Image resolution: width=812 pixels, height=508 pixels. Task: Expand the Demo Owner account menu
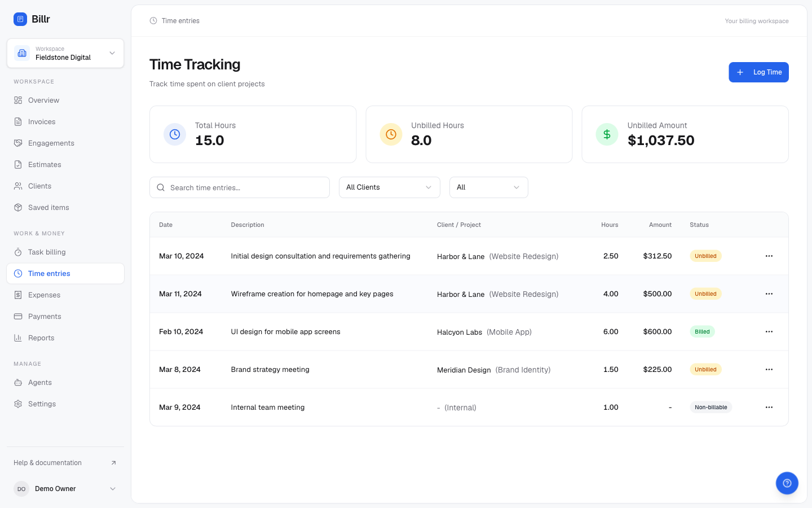(x=65, y=489)
